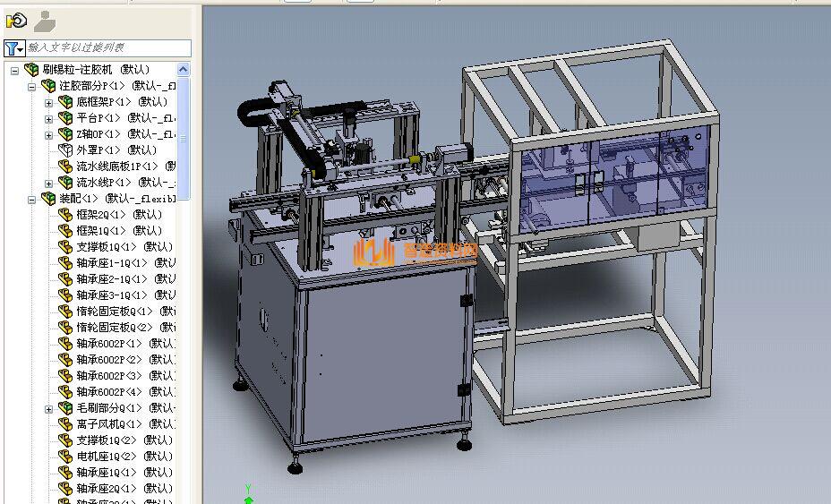
Task: Open the funnel filter dropdown
Action: click(x=13, y=47)
